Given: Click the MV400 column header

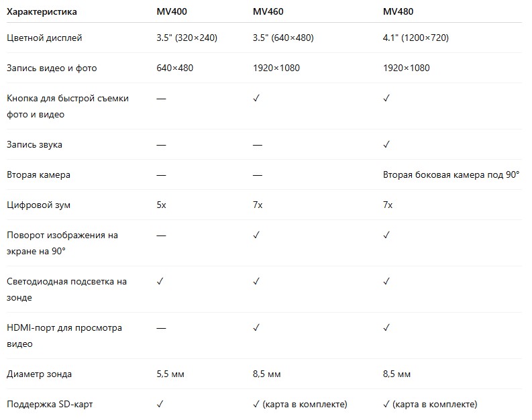Looking at the screenshot, I should point(170,11).
